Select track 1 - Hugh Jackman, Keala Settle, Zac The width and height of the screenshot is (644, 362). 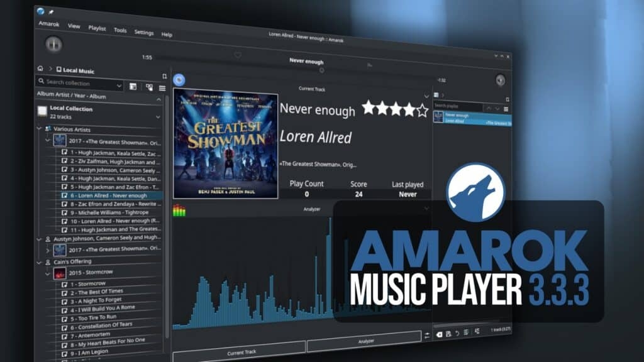[111, 153]
